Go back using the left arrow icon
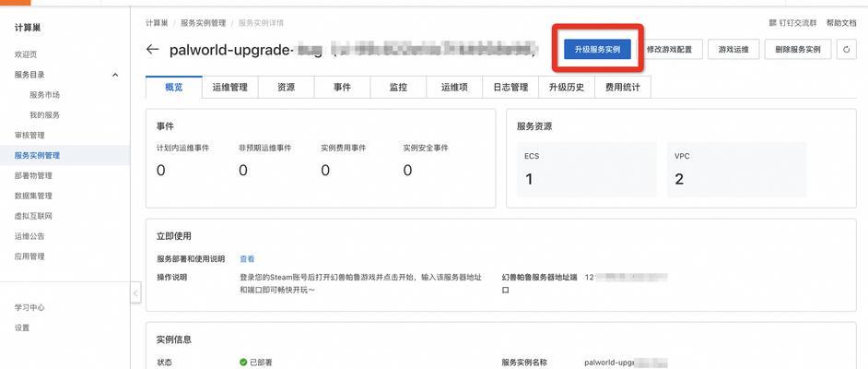 point(152,49)
